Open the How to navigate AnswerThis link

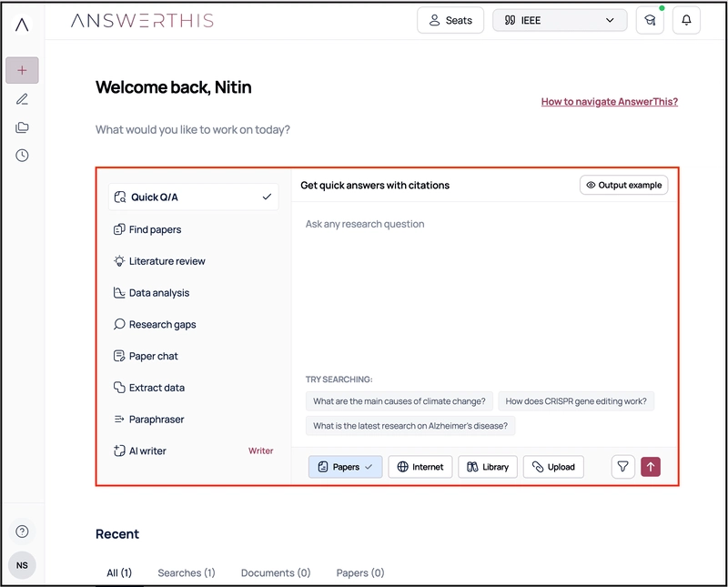coord(609,102)
